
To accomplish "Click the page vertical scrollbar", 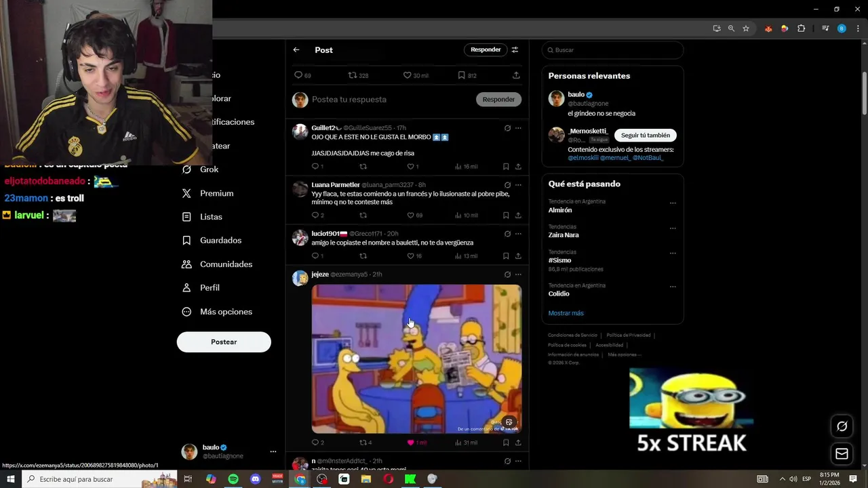I will (865, 92).
